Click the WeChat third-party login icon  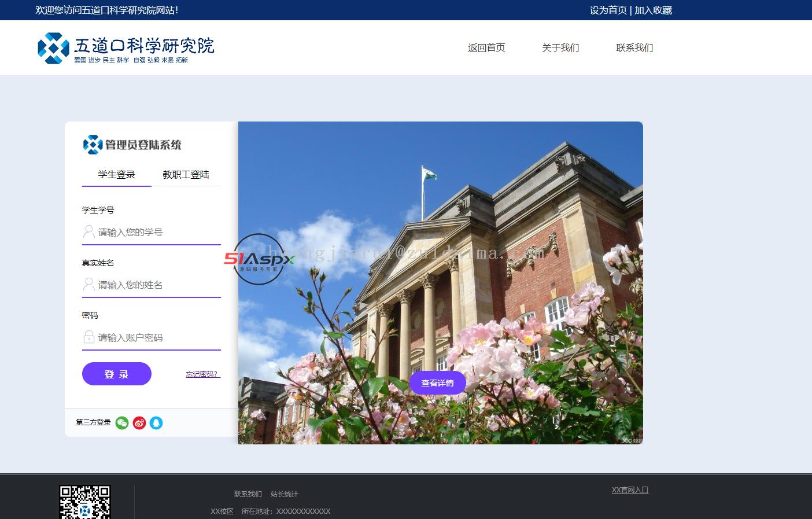pos(121,423)
